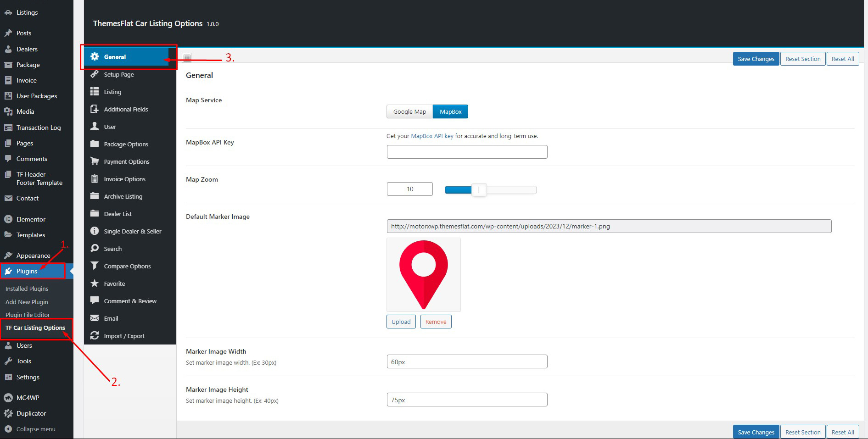Open the Package Options tab
The height and width of the screenshot is (439, 868).
point(130,144)
